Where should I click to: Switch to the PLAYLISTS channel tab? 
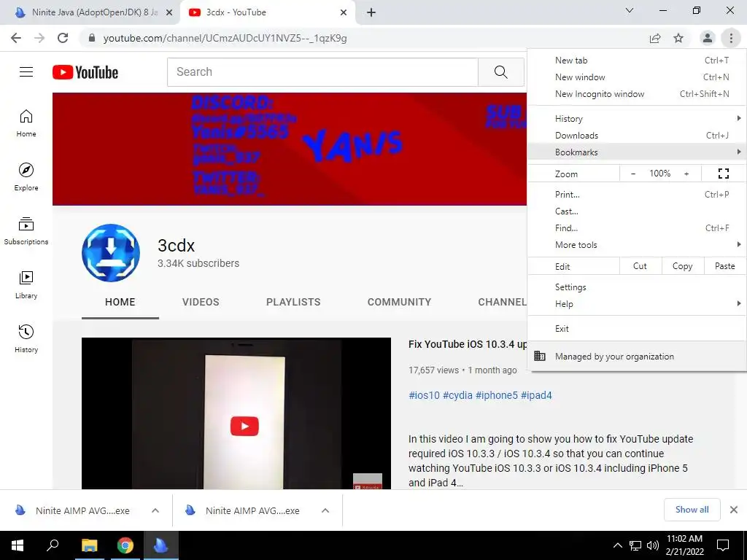[293, 302]
